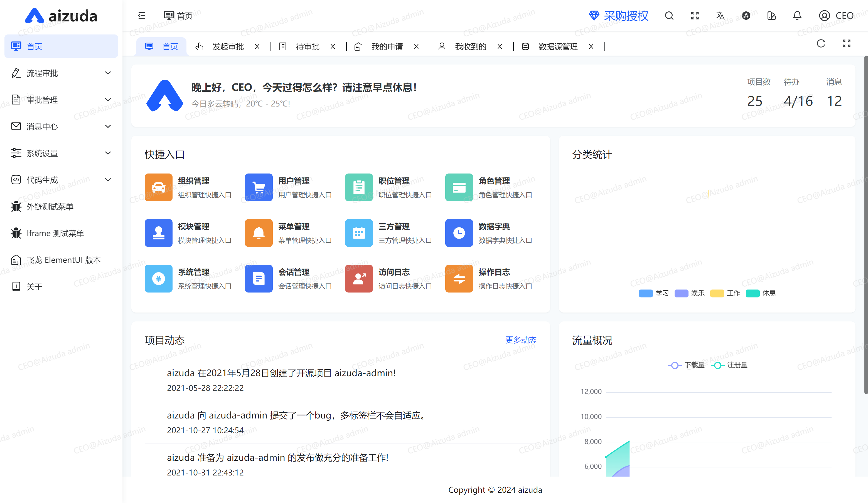Open the 更多动态 link
Screen dimensions: 868x503
pyautogui.click(x=521, y=340)
